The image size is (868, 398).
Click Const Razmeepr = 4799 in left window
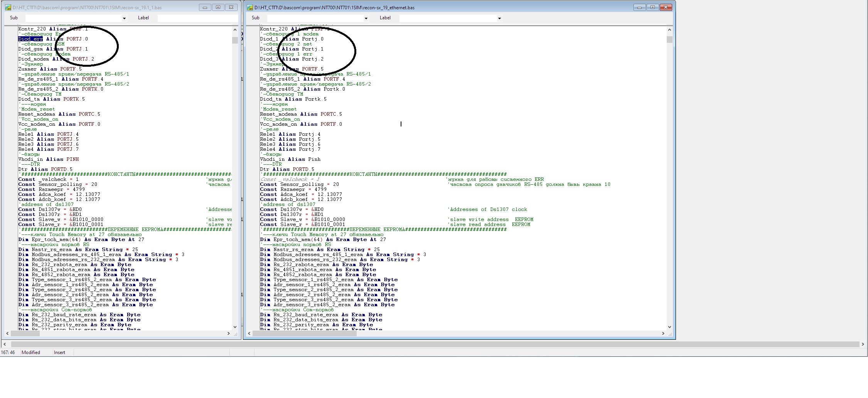click(x=52, y=189)
